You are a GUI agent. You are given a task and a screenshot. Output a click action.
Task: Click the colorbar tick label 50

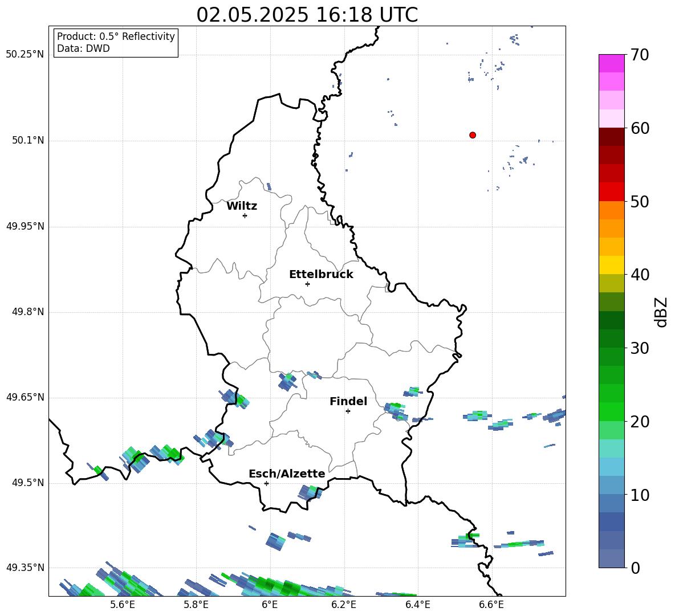[x=640, y=202]
